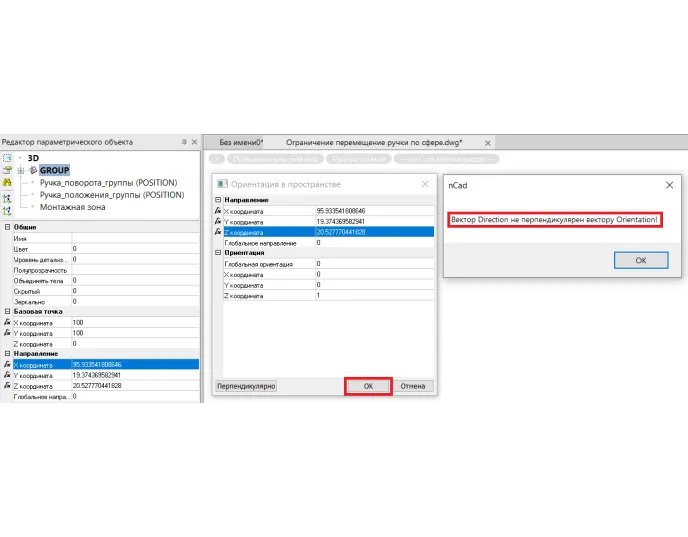Collapse the Базовая точка section
Image resolution: width=688 pixels, height=537 pixels.
click(7, 311)
